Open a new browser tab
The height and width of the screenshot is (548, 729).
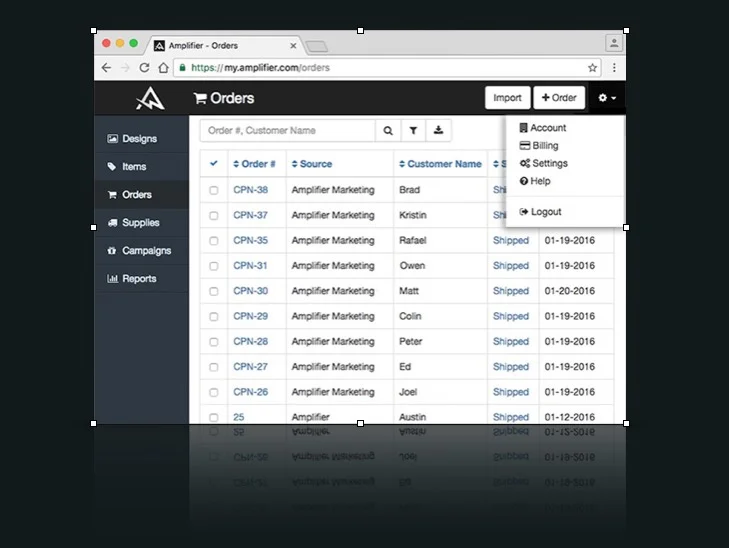point(317,46)
